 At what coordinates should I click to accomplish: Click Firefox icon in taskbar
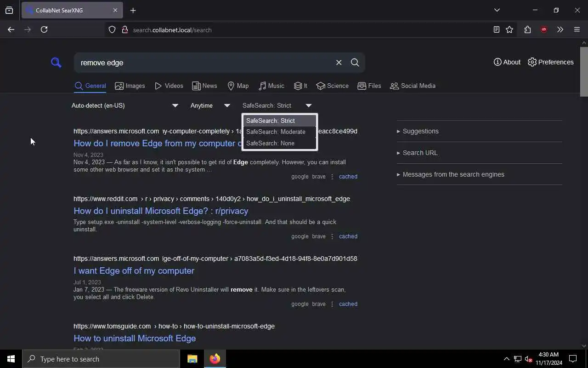215,359
